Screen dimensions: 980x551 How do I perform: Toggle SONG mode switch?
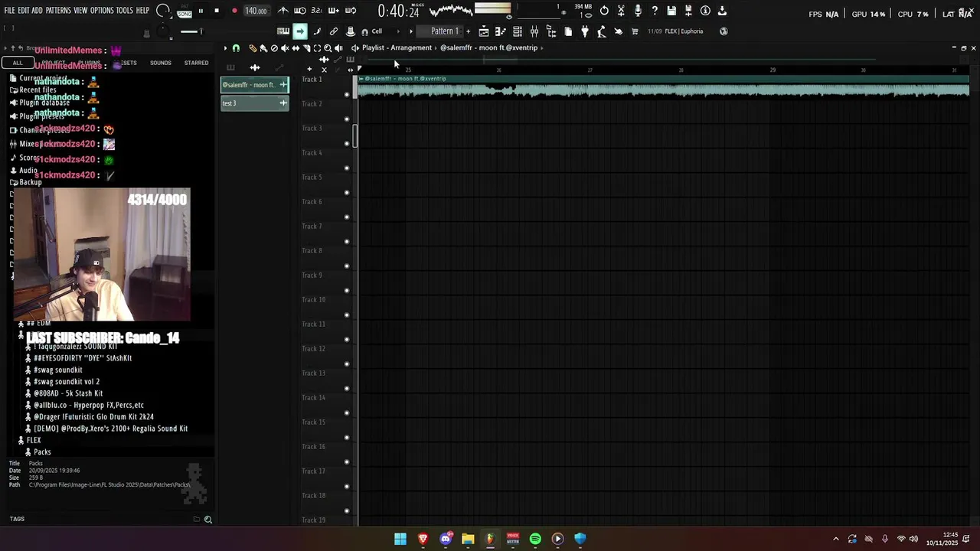coord(185,15)
